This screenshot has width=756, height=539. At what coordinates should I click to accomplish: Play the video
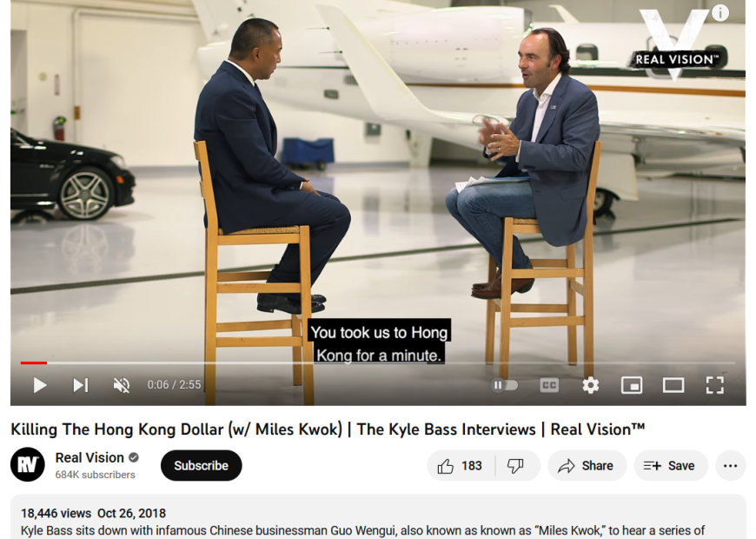click(x=40, y=385)
